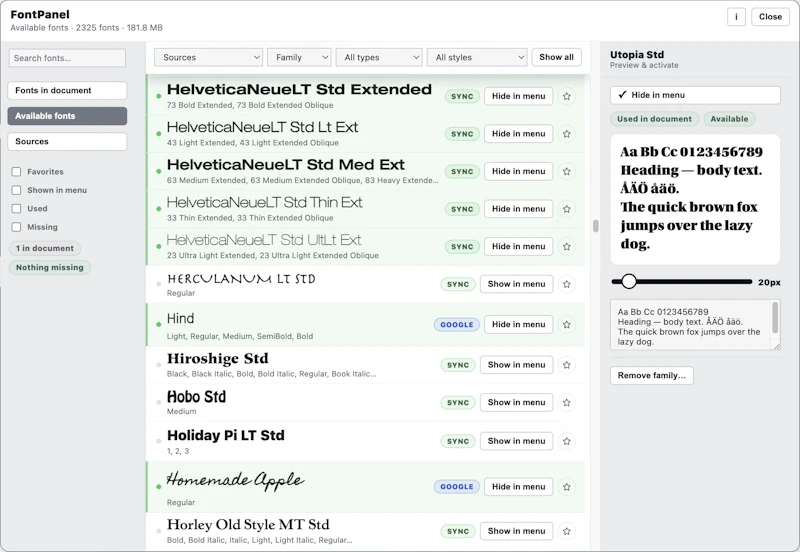Show Holiday Pi LT Std in menu
Image resolution: width=800 pixels, height=552 pixels.
coord(516,441)
